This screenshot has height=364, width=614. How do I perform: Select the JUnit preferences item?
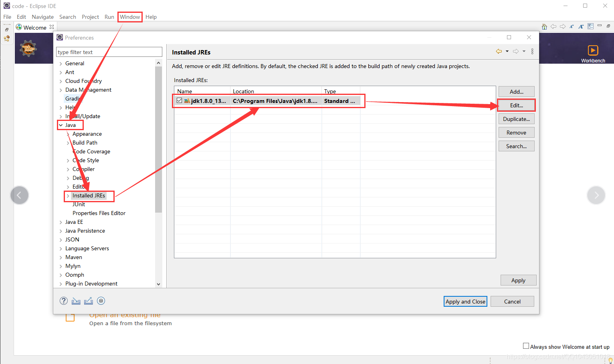[x=79, y=205]
